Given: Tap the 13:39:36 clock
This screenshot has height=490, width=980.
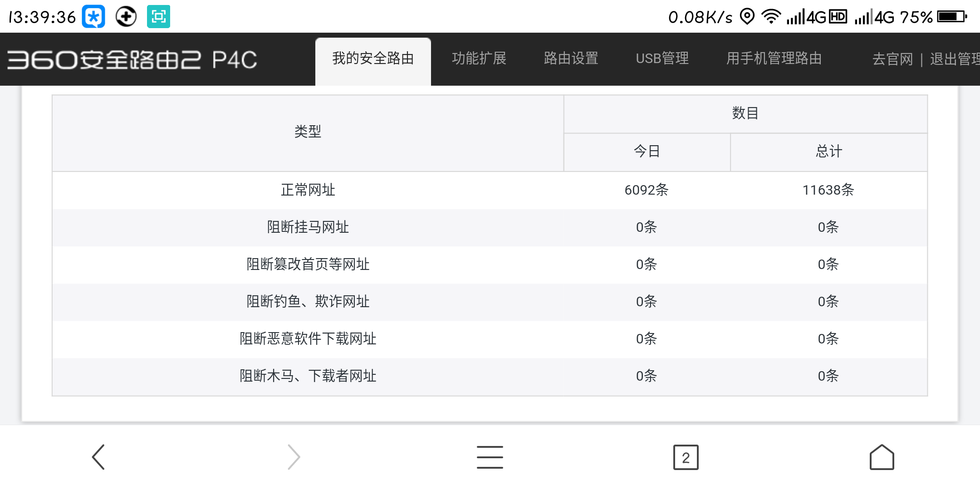Looking at the screenshot, I should 42,17.
